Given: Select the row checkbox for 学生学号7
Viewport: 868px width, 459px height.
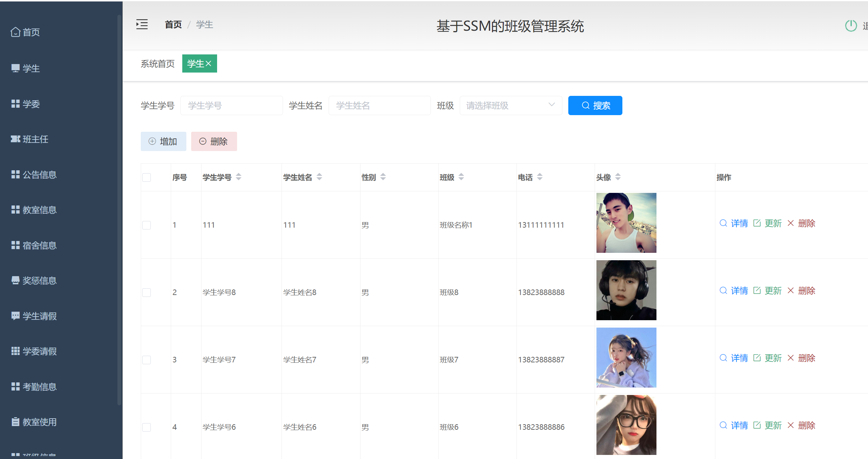Looking at the screenshot, I should [x=147, y=360].
